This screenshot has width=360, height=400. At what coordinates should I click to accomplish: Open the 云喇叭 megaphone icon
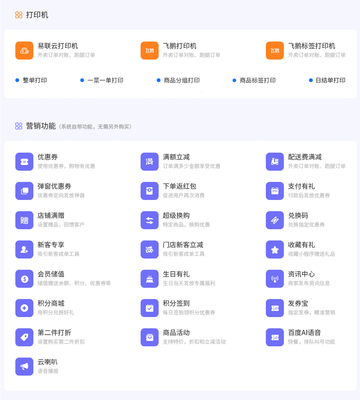24,366
